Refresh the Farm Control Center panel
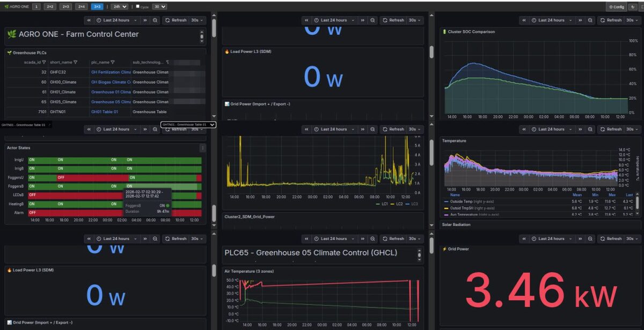 pos(176,20)
